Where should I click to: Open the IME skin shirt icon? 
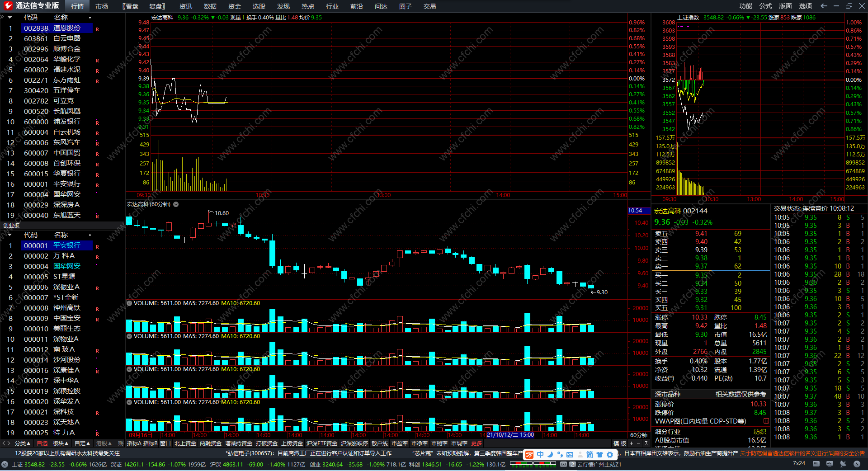[599, 455]
